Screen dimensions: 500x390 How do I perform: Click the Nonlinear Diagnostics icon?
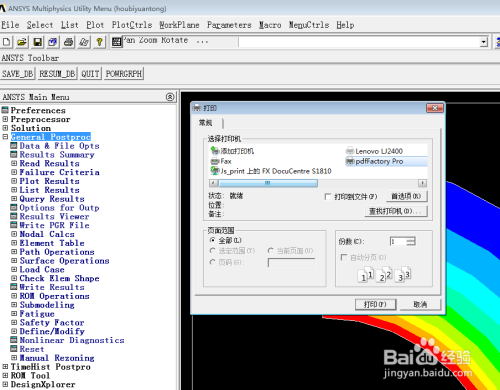(14, 340)
